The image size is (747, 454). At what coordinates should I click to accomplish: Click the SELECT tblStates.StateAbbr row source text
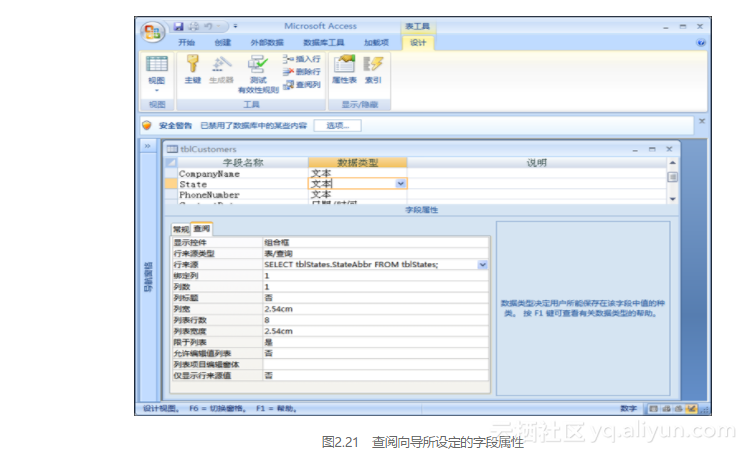click(x=351, y=264)
